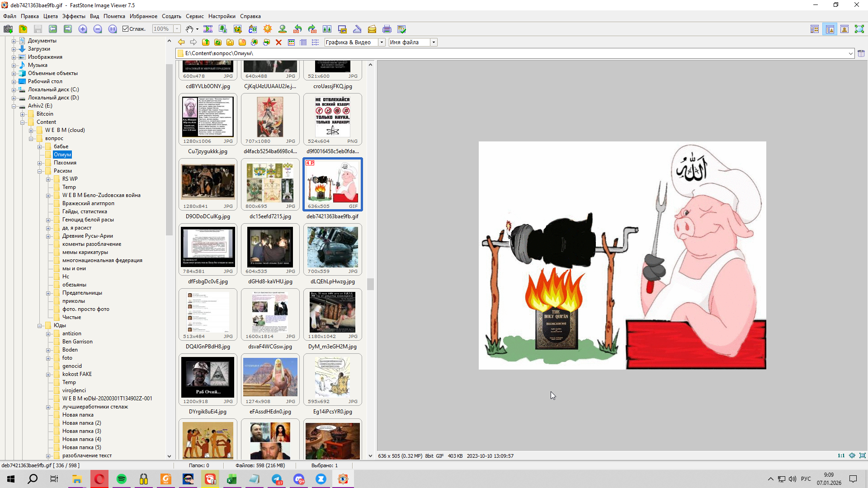Open the Эффекты menu
The width and height of the screenshot is (868, 488).
(x=74, y=16)
